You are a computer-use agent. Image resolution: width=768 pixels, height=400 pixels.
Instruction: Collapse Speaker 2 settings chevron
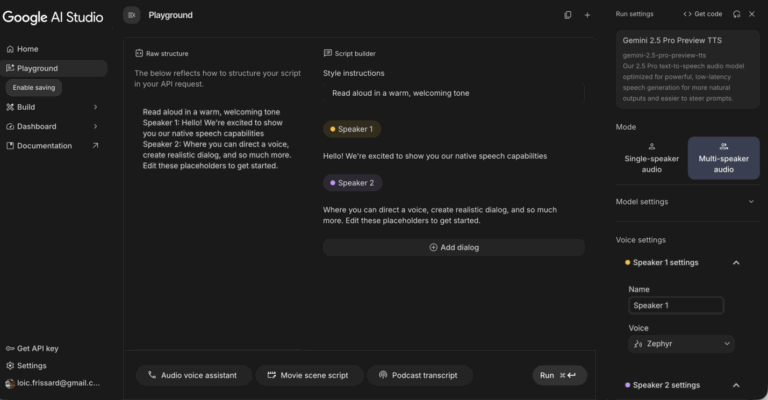coord(736,385)
